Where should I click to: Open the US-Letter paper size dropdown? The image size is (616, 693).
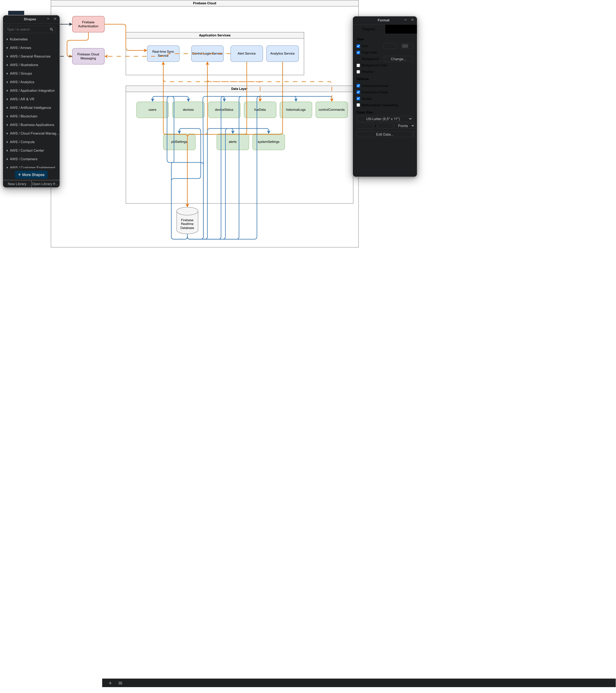pyautogui.click(x=385, y=119)
